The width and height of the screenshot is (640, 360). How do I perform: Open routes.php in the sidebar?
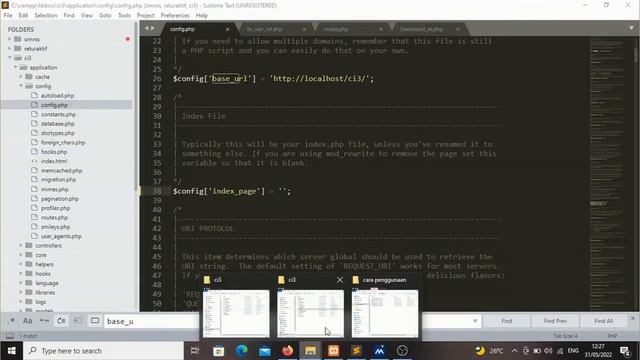point(54,218)
